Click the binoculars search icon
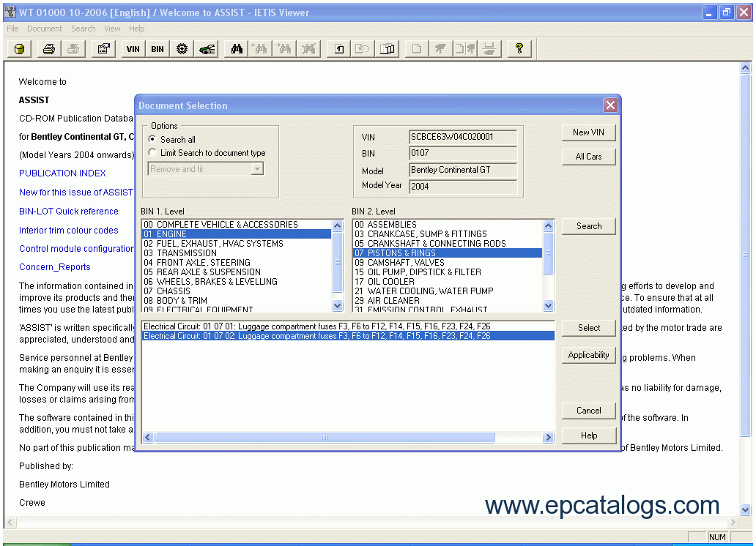Screen dimensions: 756x546 click(x=237, y=49)
